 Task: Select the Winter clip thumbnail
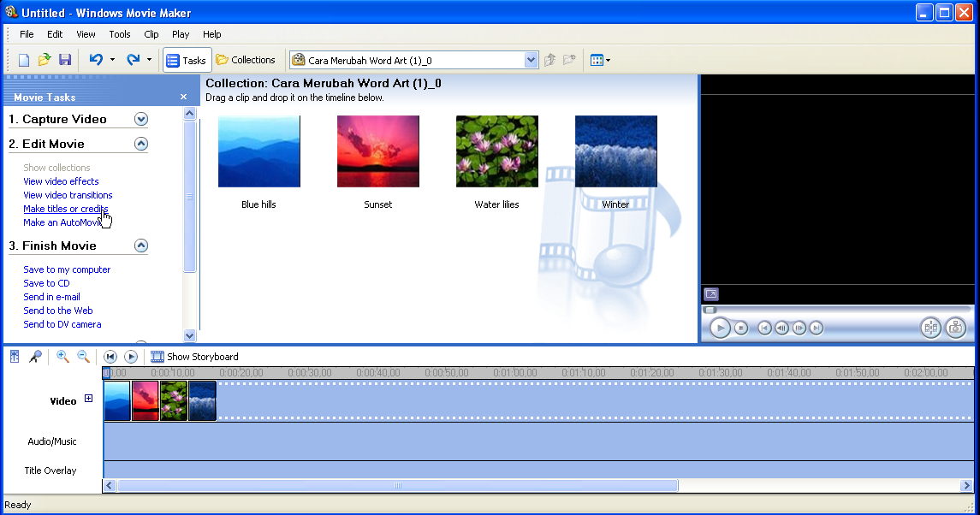pyautogui.click(x=615, y=151)
